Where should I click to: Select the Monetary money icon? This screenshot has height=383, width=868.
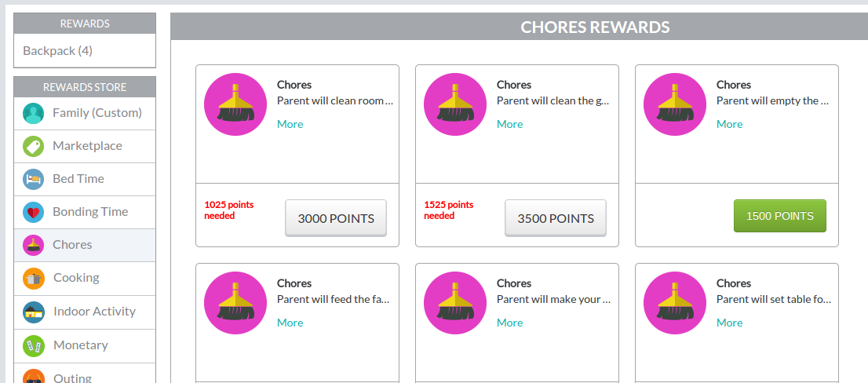click(33, 346)
